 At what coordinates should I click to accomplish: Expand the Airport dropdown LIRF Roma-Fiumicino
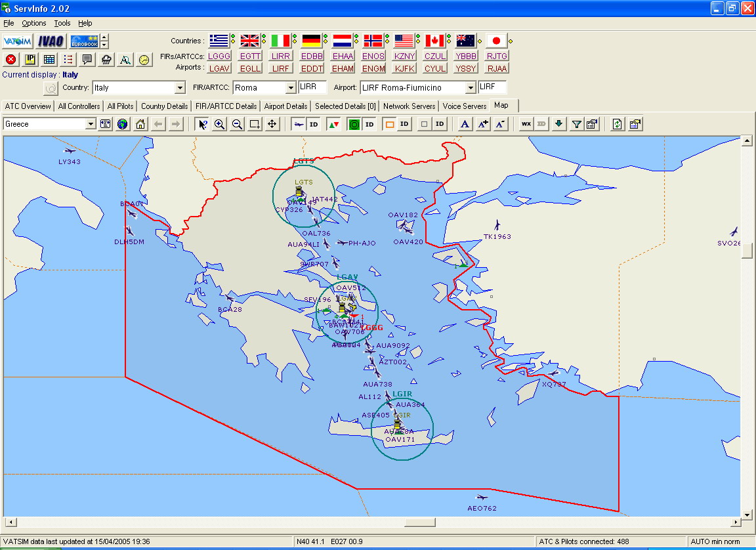point(470,88)
